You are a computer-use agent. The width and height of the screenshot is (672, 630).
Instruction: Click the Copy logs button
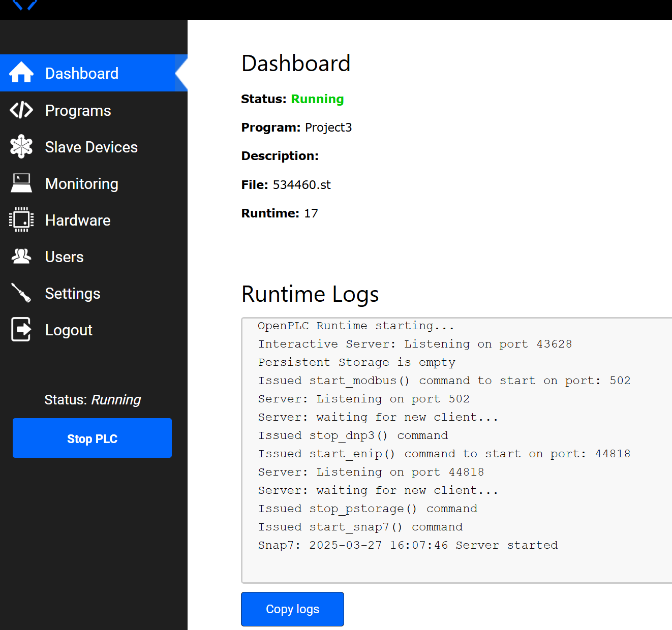[x=292, y=609]
